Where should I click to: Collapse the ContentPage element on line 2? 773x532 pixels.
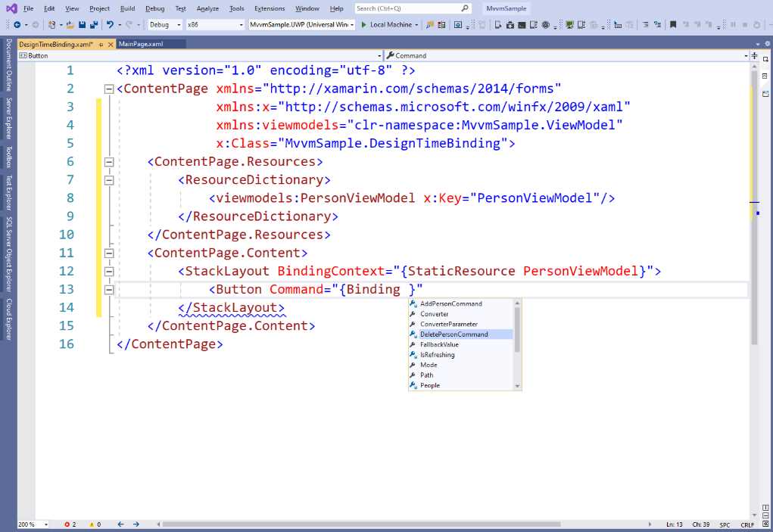click(x=109, y=89)
